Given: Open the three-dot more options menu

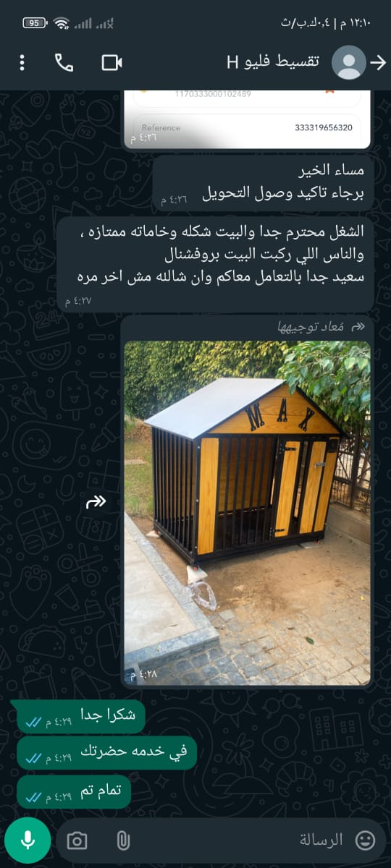Looking at the screenshot, I should point(22,63).
